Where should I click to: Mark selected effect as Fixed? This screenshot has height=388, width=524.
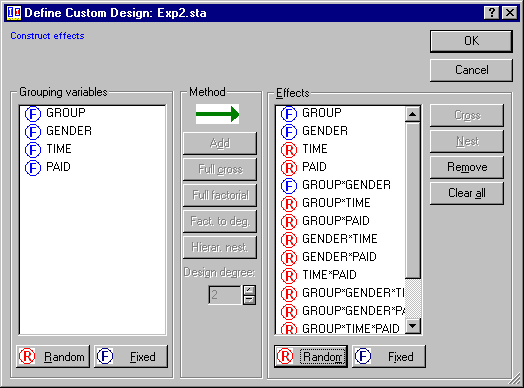point(389,357)
